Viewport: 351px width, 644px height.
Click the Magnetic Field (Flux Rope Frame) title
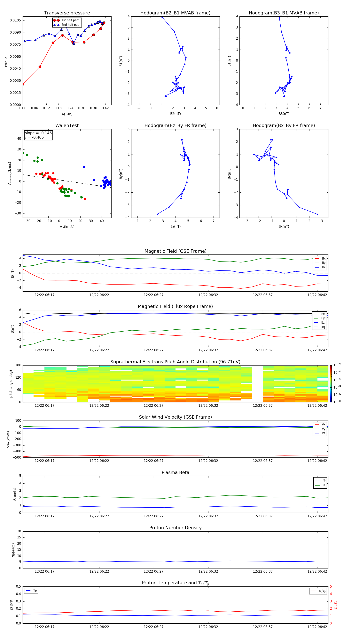[175, 307]
